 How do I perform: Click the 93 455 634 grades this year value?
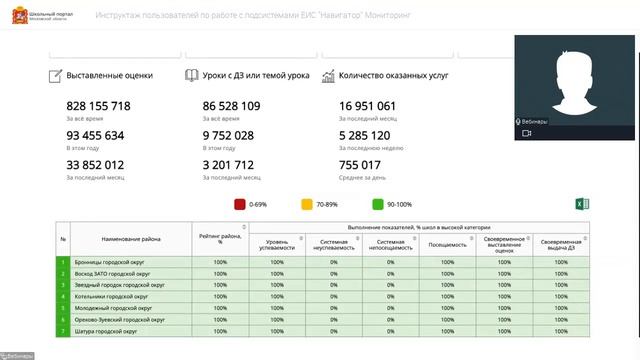(x=95, y=136)
